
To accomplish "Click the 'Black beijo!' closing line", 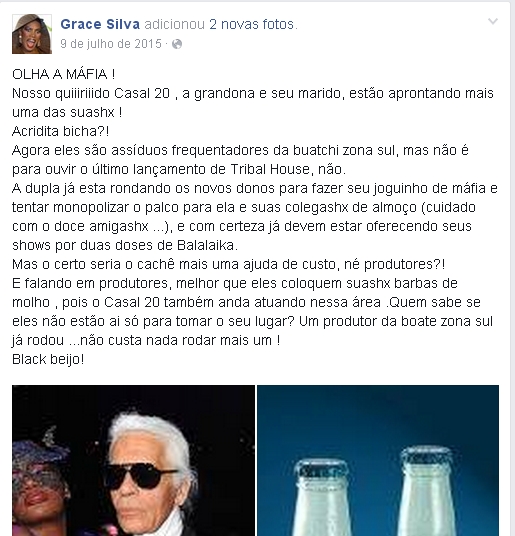I will (x=48, y=360).
